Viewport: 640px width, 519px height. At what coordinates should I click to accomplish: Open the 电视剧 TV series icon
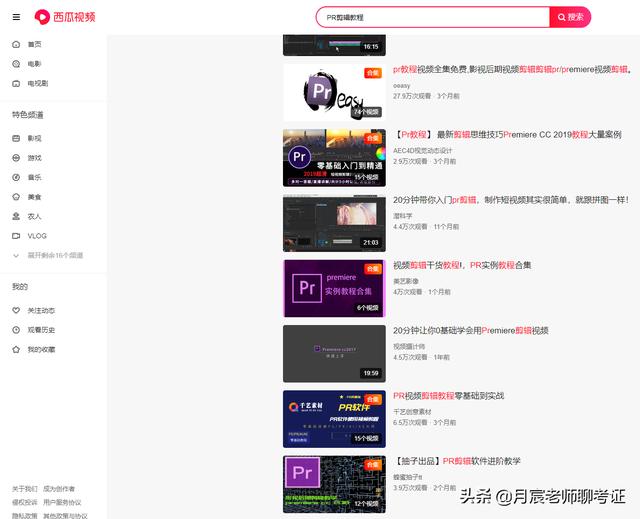(x=16, y=84)
